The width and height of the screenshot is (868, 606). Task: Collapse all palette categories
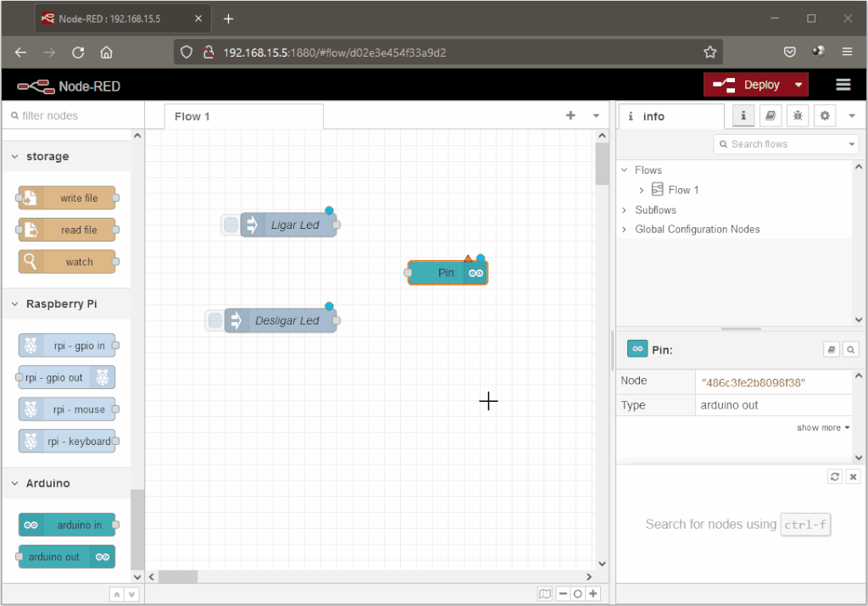pos(116,594)
